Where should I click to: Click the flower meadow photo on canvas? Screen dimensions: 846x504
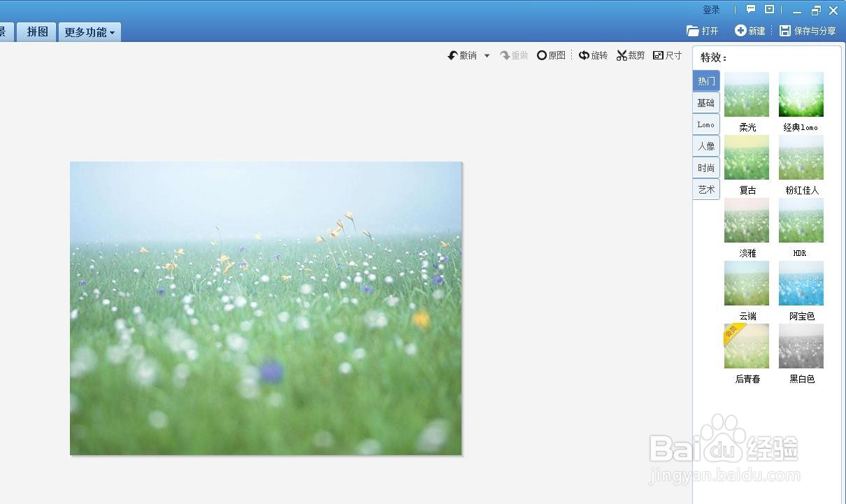pos(266,308)
